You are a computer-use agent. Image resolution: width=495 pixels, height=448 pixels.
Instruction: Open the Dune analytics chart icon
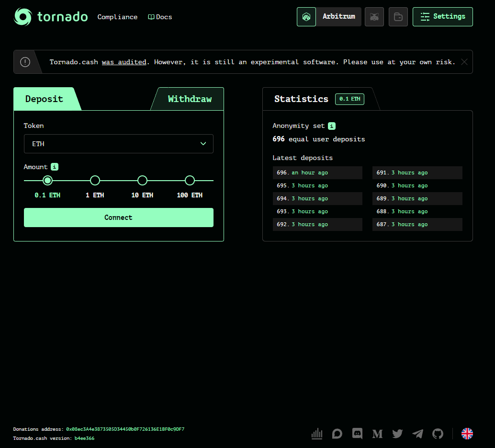pos(317,434)
